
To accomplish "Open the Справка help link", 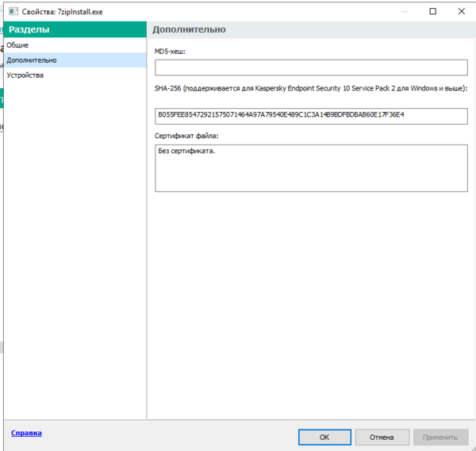I will click(26, 433).
